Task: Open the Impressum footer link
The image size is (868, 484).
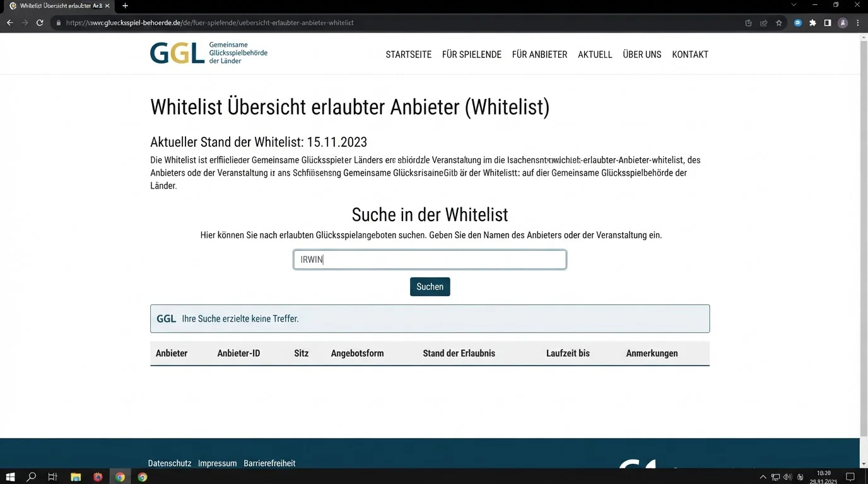Action: coord(218,463)
